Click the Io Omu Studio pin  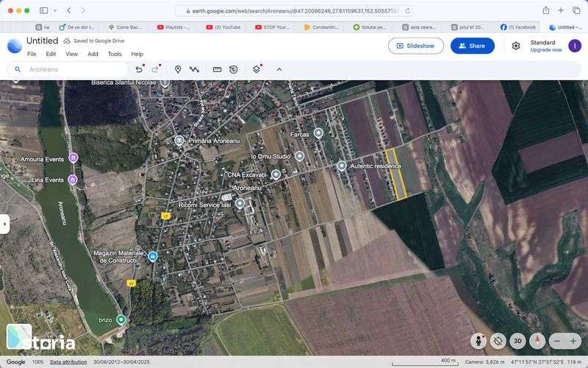[299, 156]
